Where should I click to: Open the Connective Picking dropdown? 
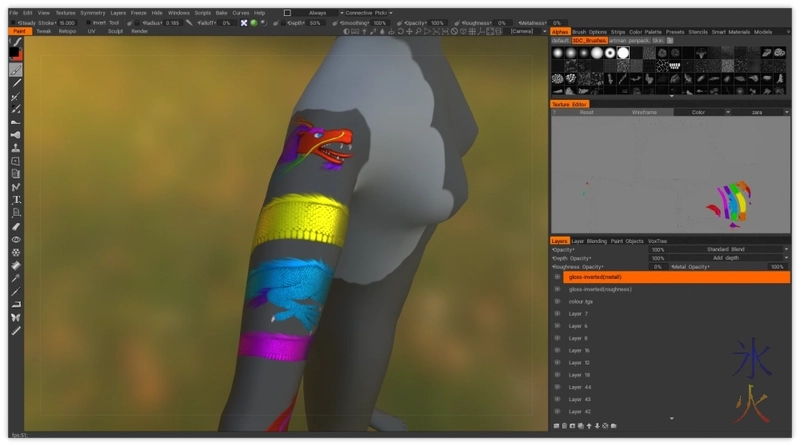point(363,13)
